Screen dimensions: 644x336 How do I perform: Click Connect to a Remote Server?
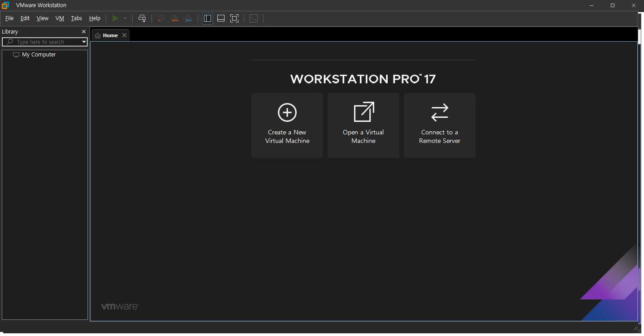click(440, 125)
